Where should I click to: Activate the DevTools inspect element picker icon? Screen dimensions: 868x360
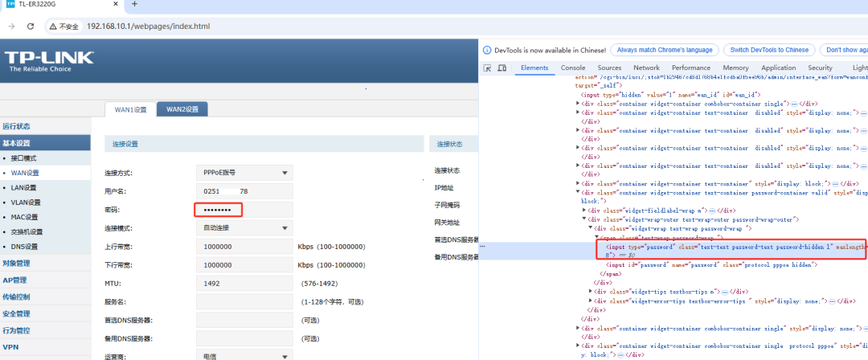tap(488, 68)
